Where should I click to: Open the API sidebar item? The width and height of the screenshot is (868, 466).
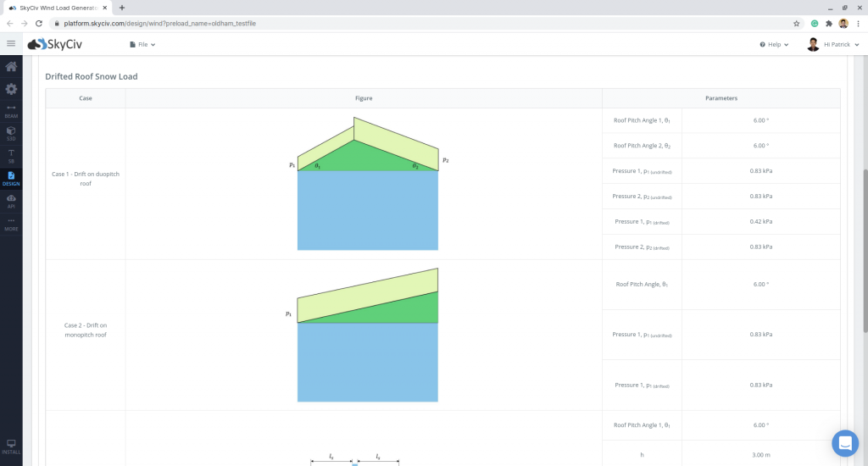[x=11, y=201]
